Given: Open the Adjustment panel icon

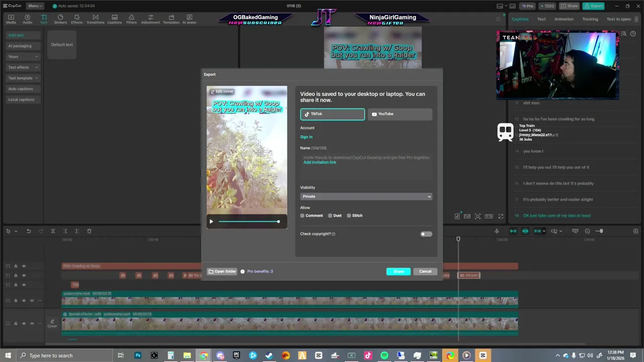Looking at the screenshot, I should [150, 19].
